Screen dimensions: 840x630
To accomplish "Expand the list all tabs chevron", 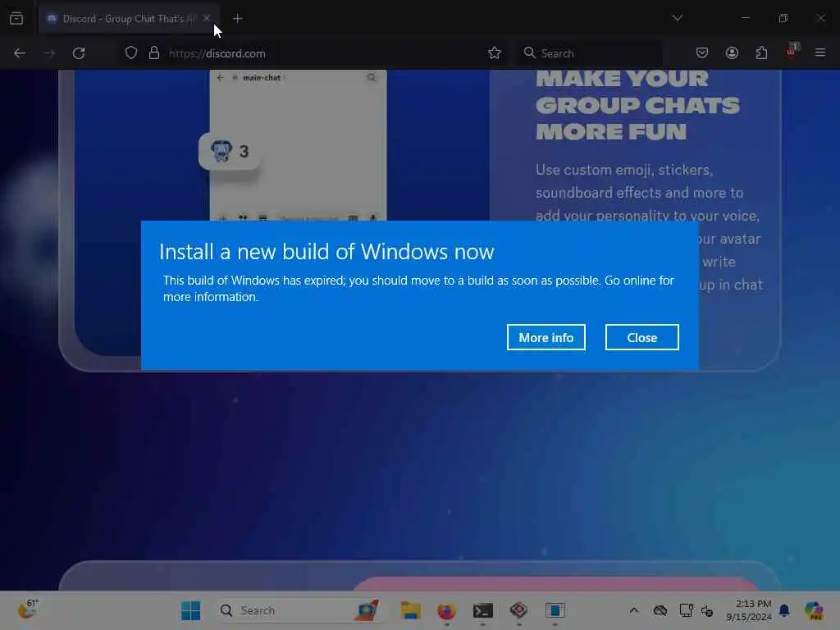I will tap(677, 18).
